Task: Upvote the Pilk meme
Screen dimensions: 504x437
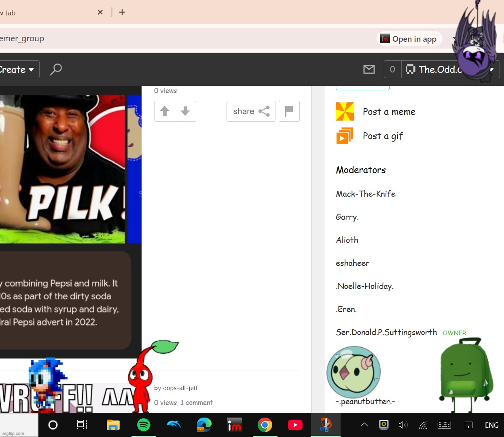Action: 165,111
